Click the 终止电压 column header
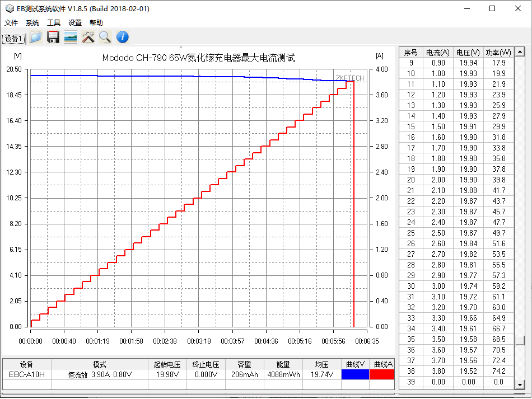The height and width of the screenshot is (399, 532). coord(206,364)
